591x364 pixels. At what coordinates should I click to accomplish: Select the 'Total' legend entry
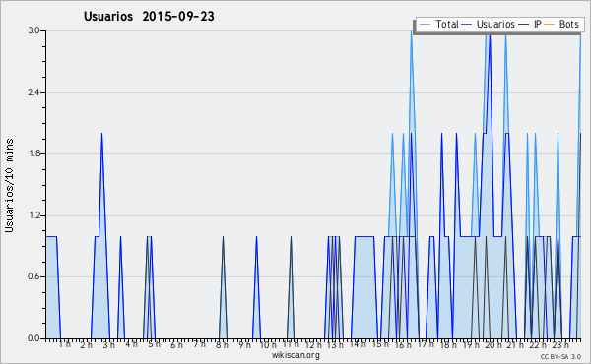click(x=447, y=24)
